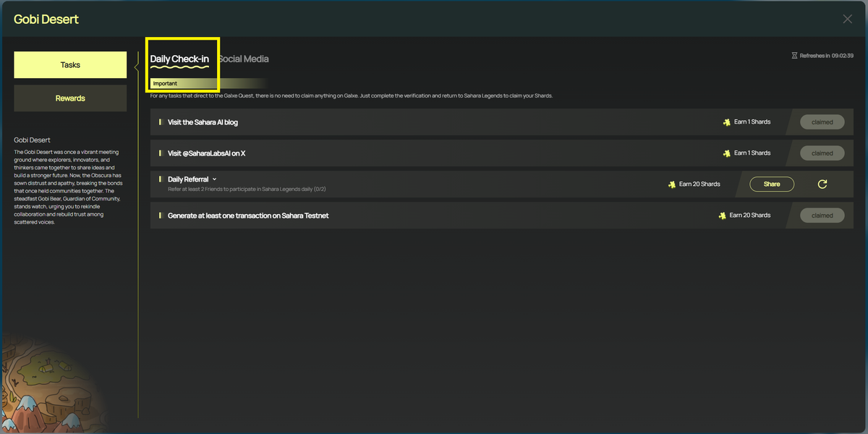Viewport: 868px width, 434px height.
Task: Click the Refreshes in countdown text
Action: coord(827,56)
